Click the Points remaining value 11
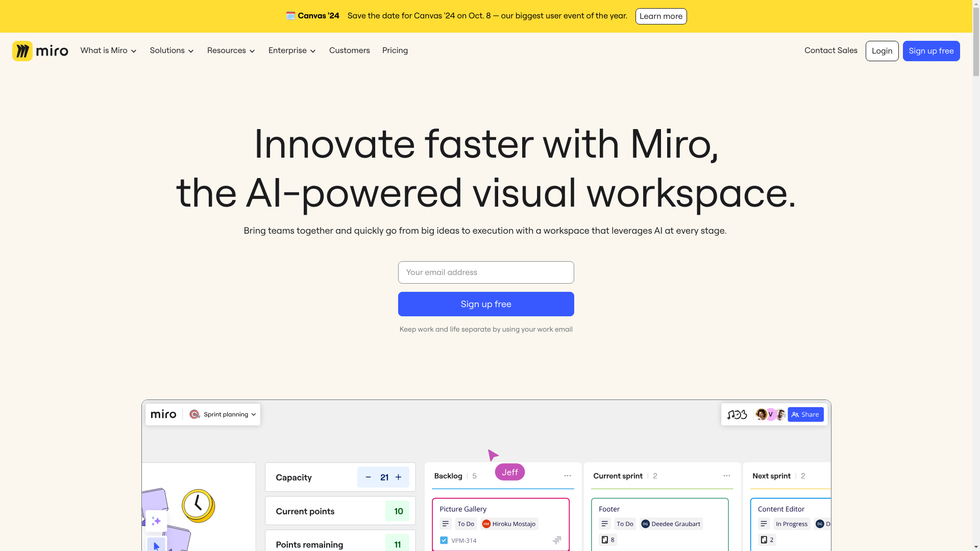Image resolution: width=980 pixels, height=551 pixels. point(397,544)
